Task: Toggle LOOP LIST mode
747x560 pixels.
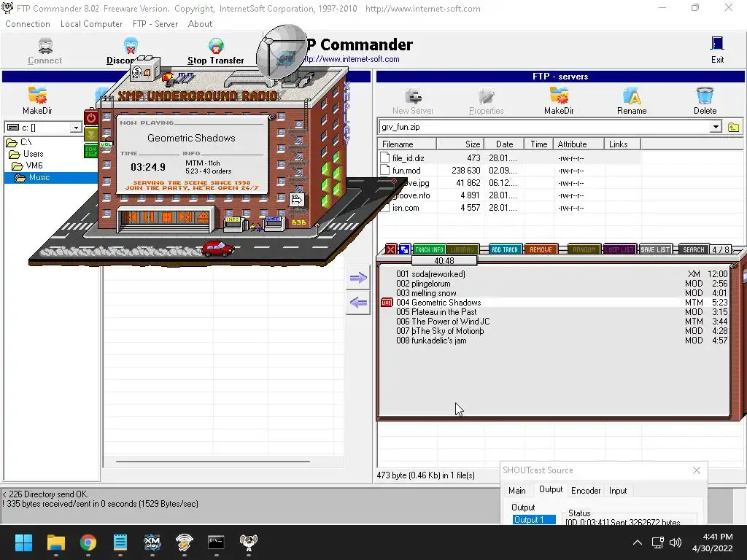Action: tap(619, 249)
